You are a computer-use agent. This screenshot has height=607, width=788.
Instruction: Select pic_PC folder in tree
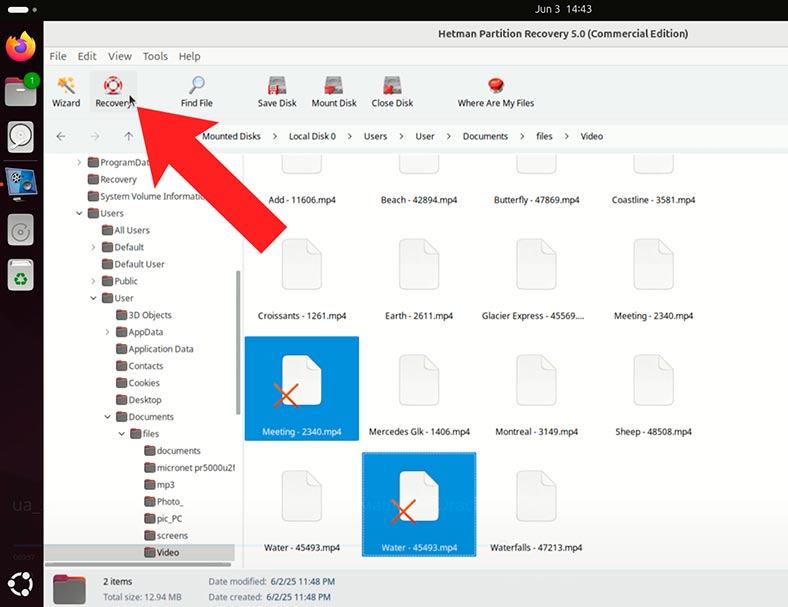click(163, 519)
